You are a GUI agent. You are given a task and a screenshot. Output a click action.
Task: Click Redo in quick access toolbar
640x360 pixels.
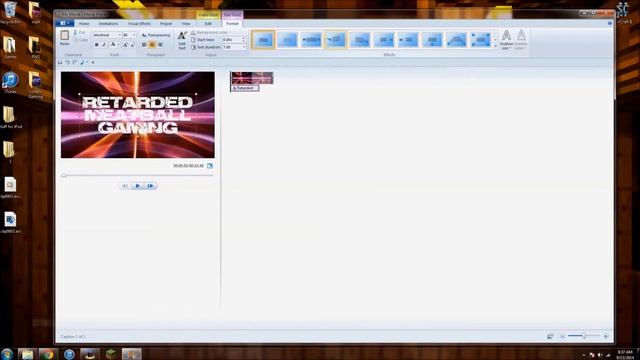tap(75, 62)
